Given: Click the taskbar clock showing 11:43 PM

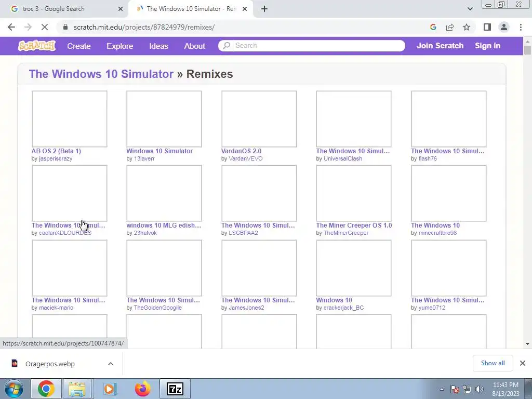Looking at the screenshot, I should coord(506,389).
